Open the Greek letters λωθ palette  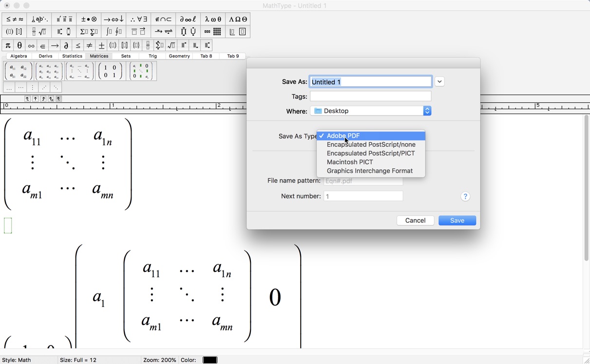tap(212, 19)
